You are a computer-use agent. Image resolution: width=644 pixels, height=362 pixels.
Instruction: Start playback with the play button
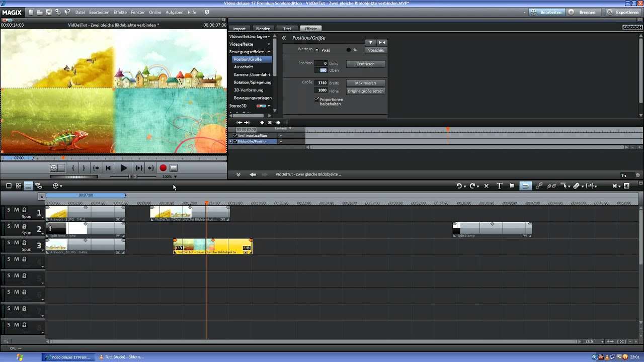click(x=123, y=168)
